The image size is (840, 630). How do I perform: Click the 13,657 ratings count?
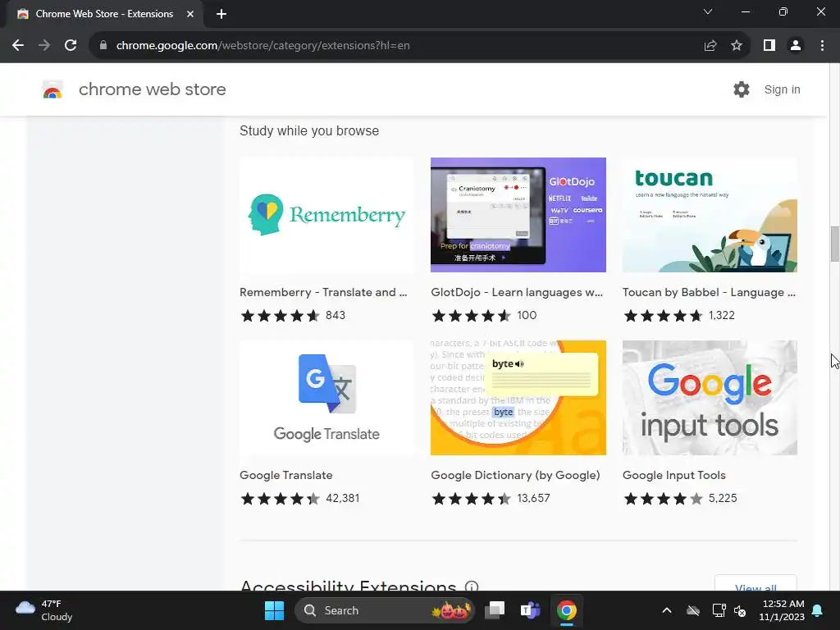[533, 498]
